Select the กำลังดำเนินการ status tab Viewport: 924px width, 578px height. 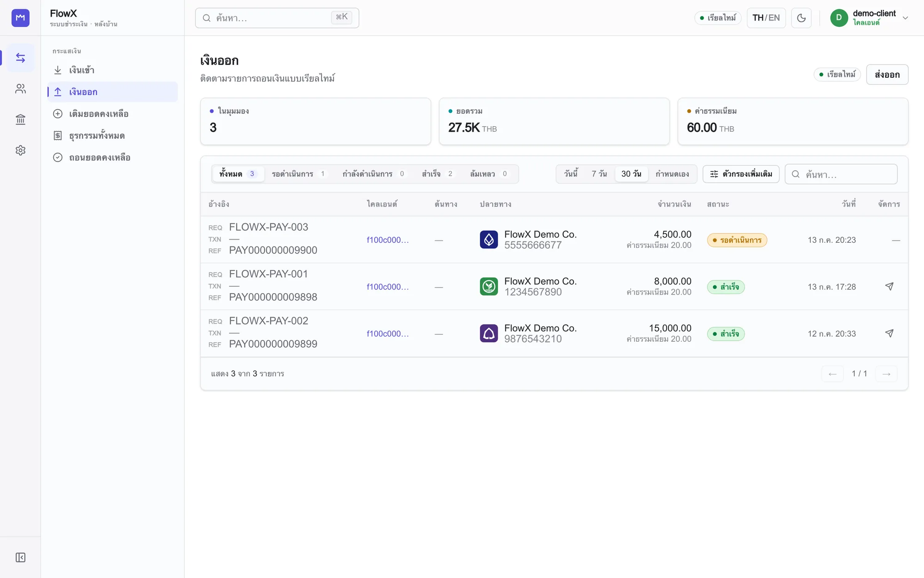pyautogui.click(x=374, y=174)
